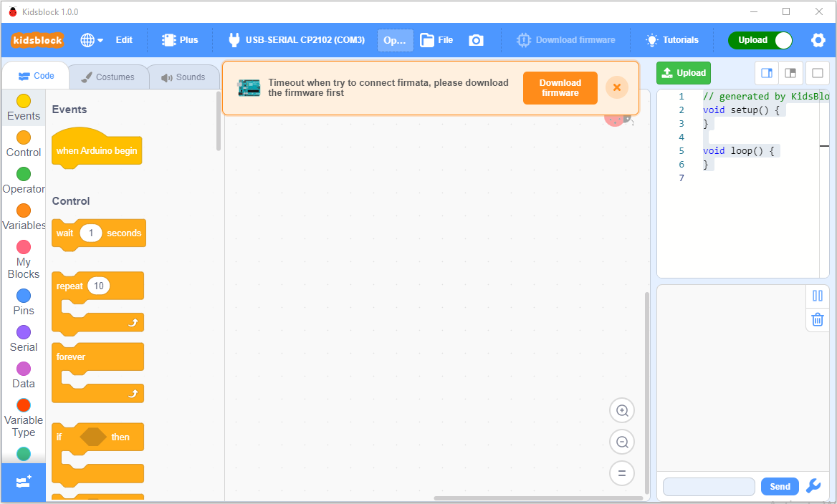Click the trash icon to clear serial output
The height and width of the screenshot is (504, 837).
pos(817,319)
